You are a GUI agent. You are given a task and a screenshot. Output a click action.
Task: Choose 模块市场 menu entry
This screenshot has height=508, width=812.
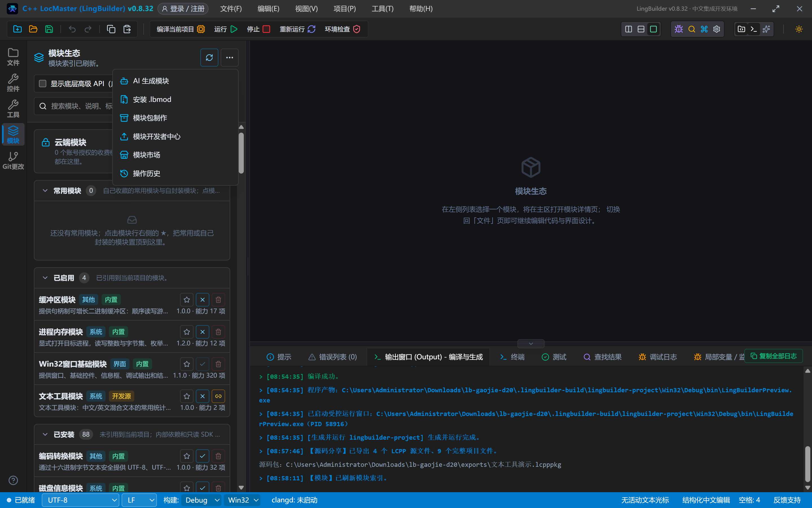[175, 155]
